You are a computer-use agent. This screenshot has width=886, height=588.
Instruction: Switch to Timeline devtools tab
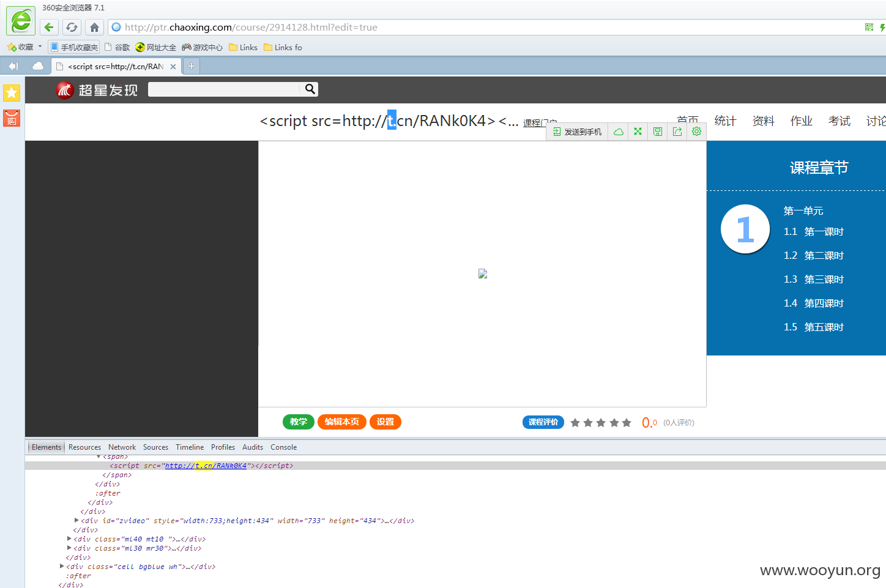190,447
